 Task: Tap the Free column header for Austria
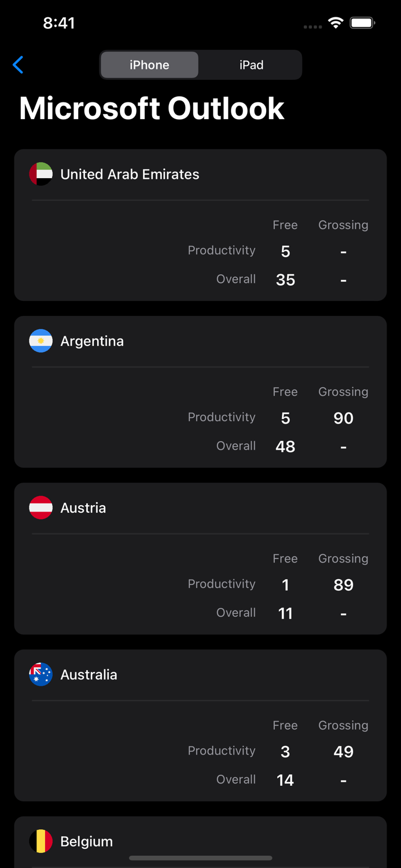point(285,558)
